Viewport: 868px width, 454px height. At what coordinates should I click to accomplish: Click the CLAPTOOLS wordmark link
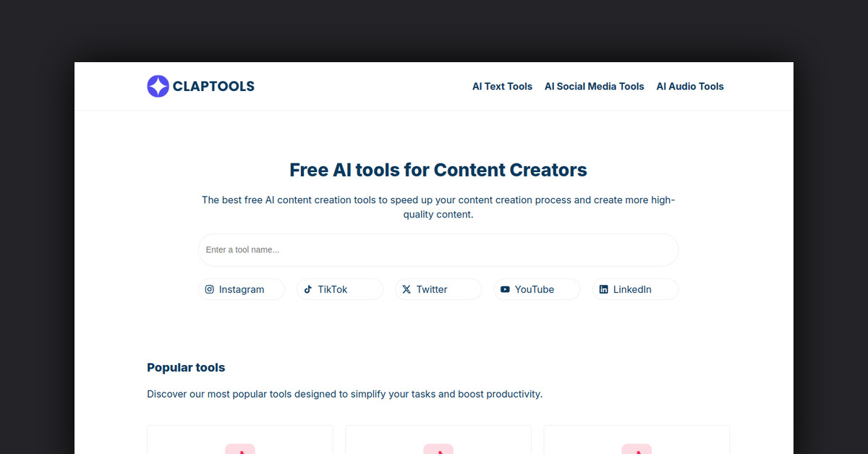(213, 86)
